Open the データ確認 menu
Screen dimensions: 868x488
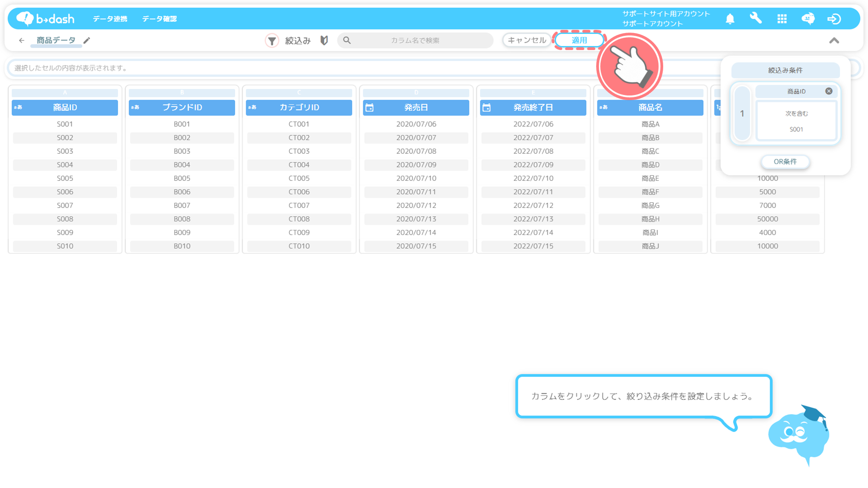click(x=159, y=19)
